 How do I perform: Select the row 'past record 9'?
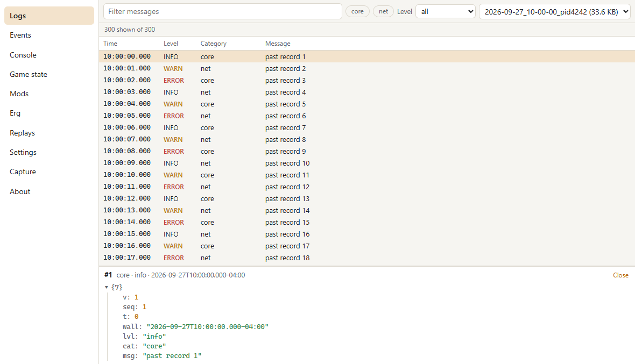(x=367, y=151)
